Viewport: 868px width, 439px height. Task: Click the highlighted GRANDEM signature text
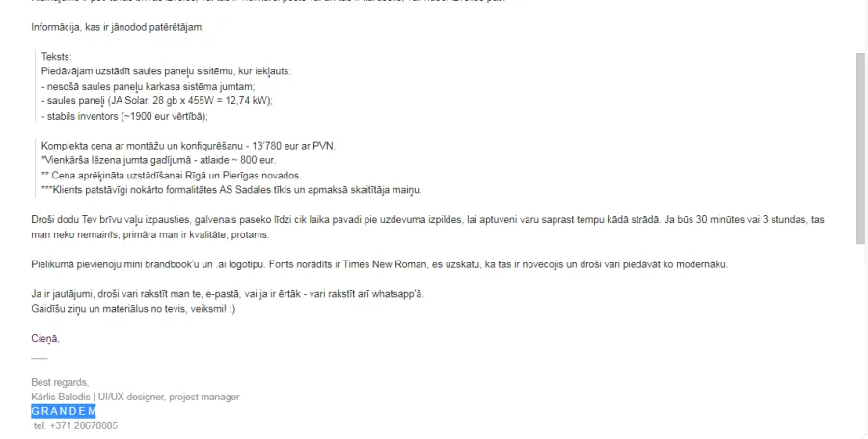click(x=63, y=411)
